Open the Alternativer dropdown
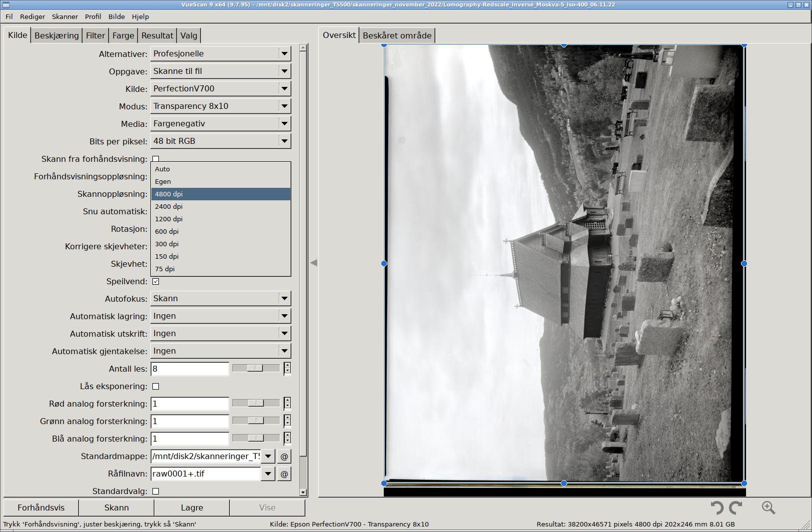The height and width of the screenshot is (532, 812). 220,53
